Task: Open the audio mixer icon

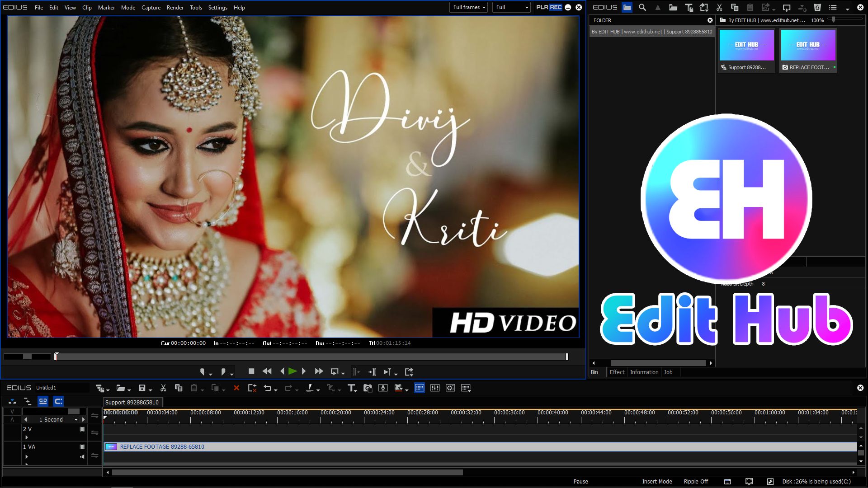Action: tap(435, 388)
